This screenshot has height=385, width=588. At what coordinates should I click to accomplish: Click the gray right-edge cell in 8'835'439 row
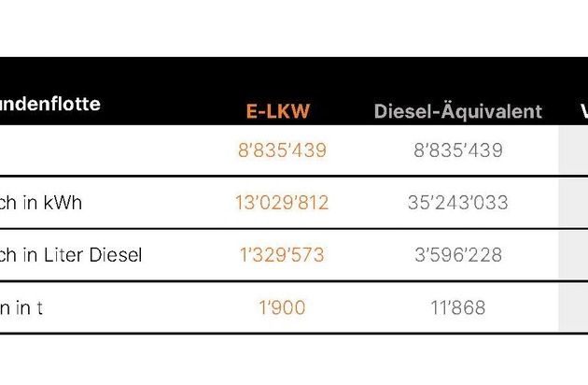(x=573, y=150)
